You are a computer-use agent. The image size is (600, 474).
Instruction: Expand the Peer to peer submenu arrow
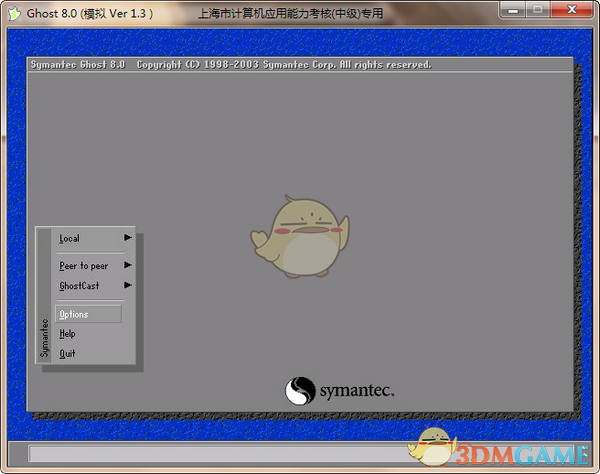pos(128,266)
